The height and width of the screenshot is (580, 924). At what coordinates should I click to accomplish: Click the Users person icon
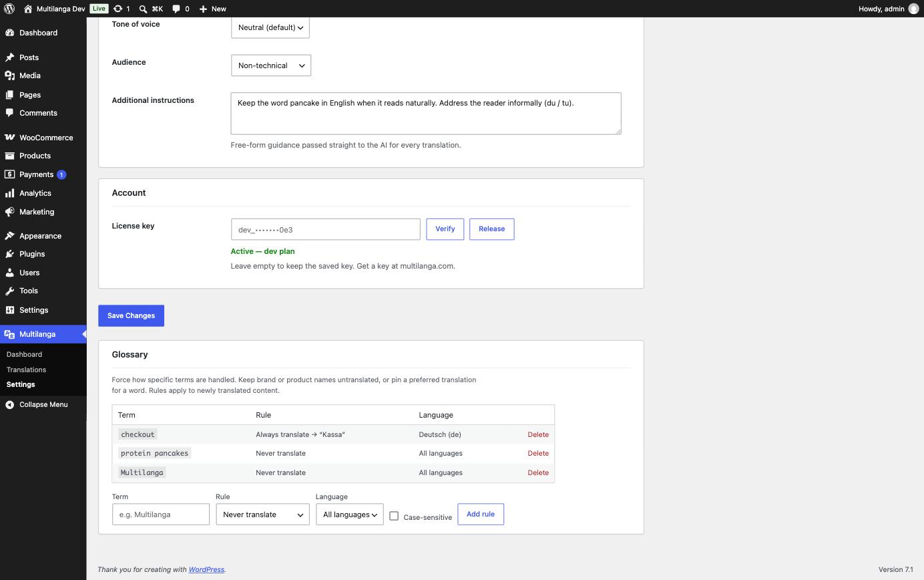coord(10,273)
